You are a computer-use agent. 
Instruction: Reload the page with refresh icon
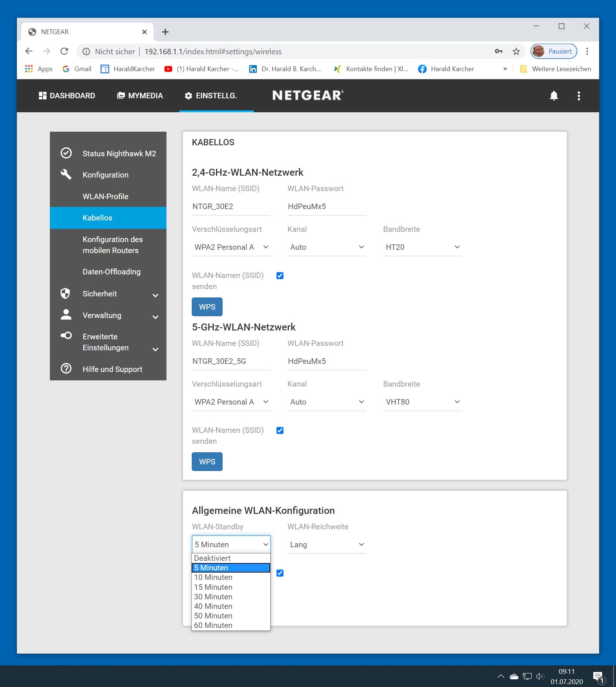(65, 51)
